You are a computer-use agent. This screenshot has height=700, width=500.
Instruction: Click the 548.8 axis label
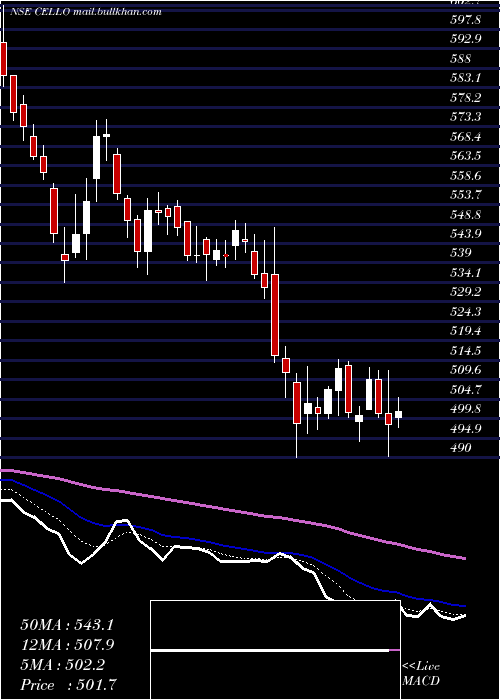point(465,215)
